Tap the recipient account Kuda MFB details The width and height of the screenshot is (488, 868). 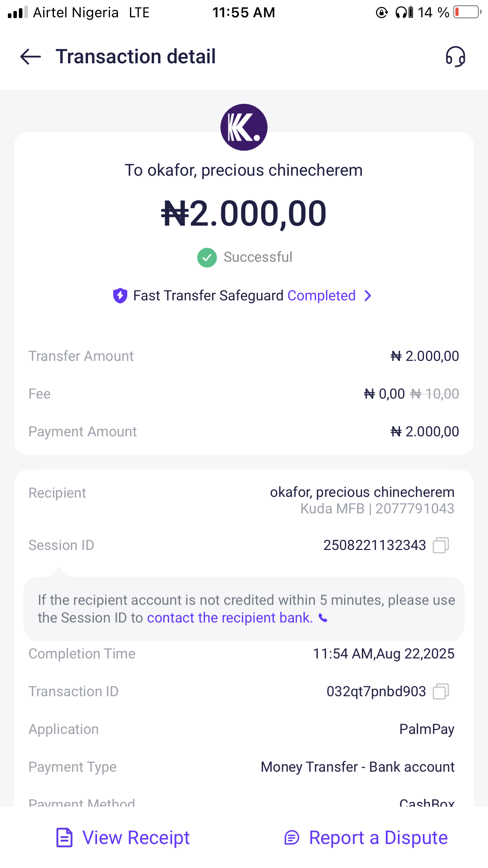377,509
